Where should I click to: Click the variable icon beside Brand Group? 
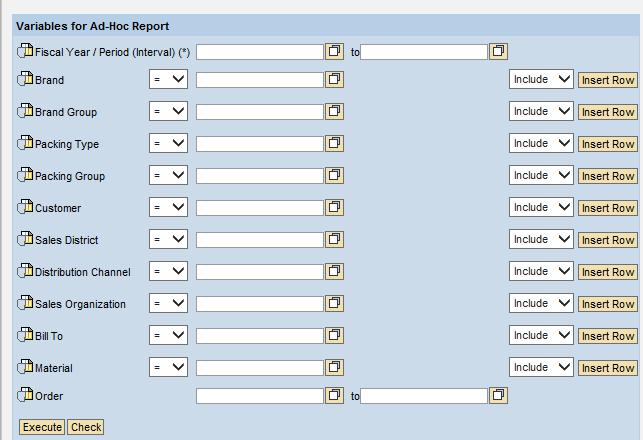pyautogui.click(x=25, y=111)
